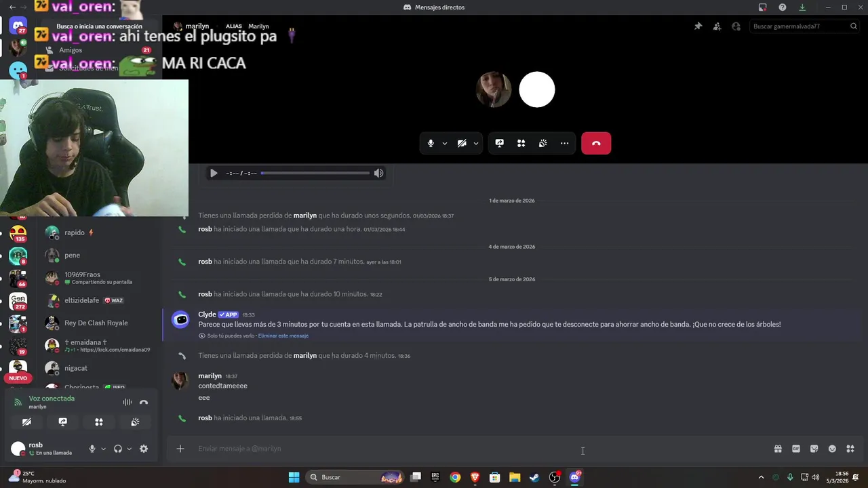Open the attachment plus button
This screenshot has height=488, width=868.
(180, 449)
